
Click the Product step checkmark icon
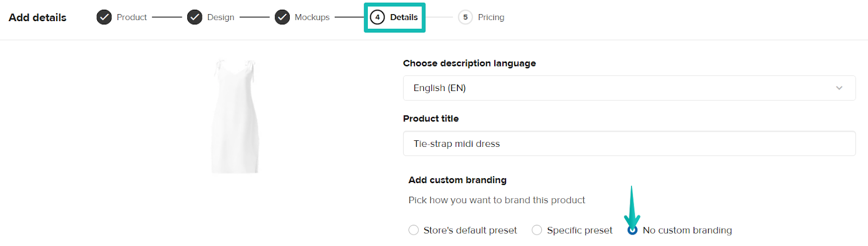104,17
